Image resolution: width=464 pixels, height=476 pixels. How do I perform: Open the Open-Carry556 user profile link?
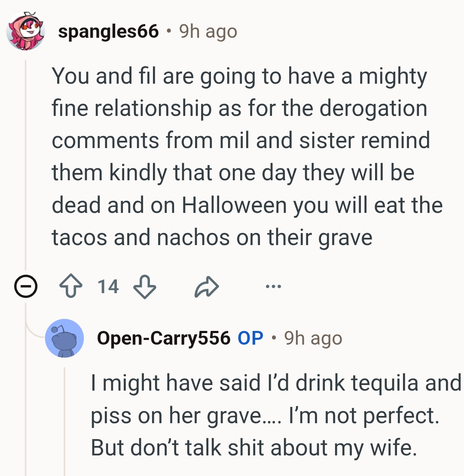coord(163,338)
